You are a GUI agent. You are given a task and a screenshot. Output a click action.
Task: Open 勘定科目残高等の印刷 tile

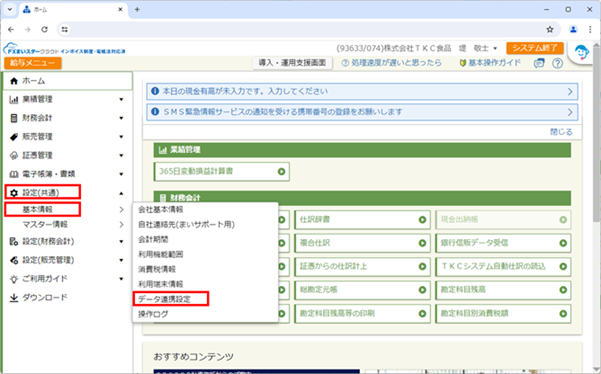362,313
